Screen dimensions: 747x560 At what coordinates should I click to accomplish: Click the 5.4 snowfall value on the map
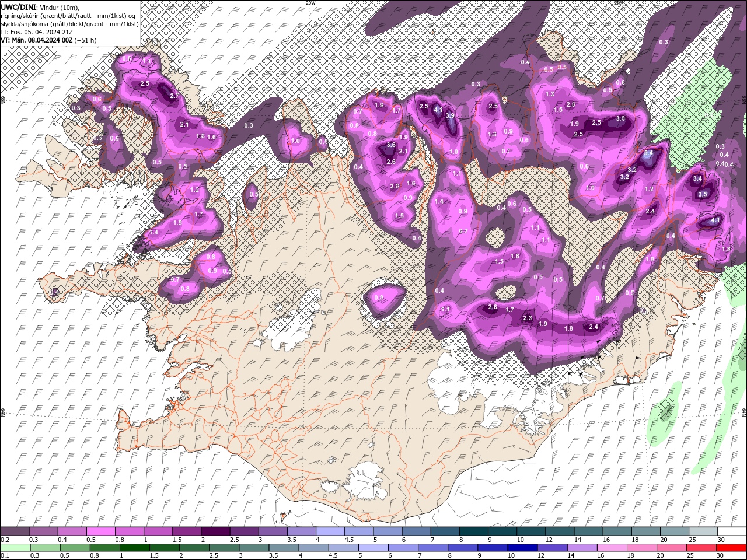pyautogui.click(x=649, y=153)
